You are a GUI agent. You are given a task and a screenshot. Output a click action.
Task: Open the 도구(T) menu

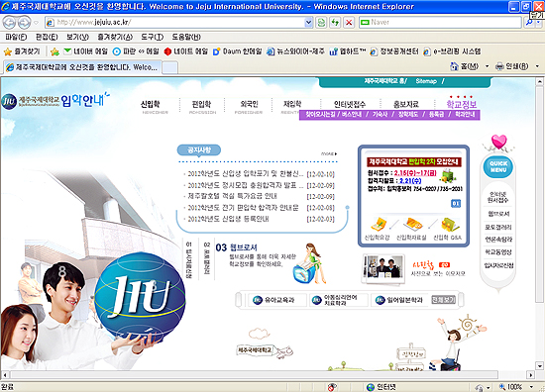152,37
